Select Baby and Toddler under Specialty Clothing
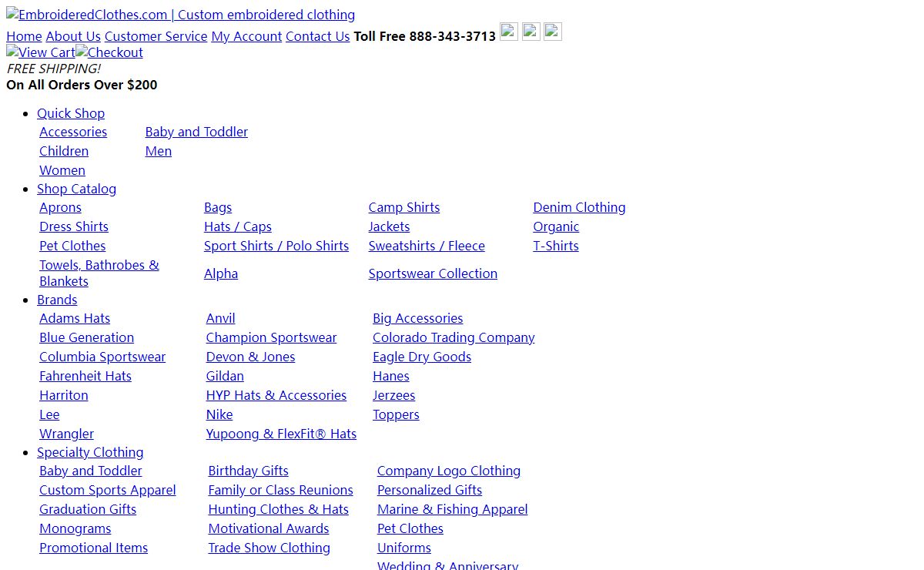Viewport: 924px width, 570px height. tap(91, 471)
